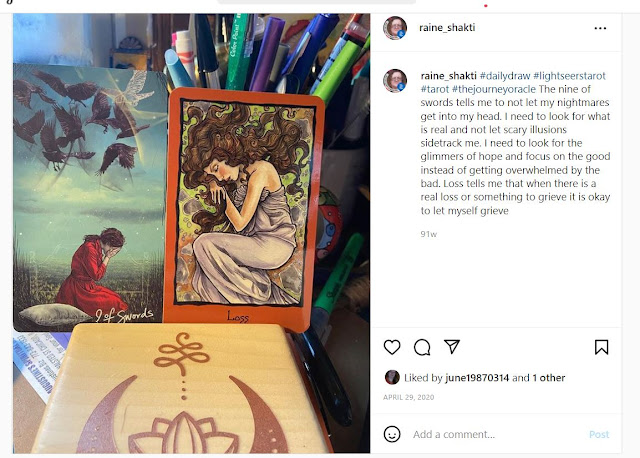
Task: Click raine_shakti header profile avatar
Action: click(395, 28)
